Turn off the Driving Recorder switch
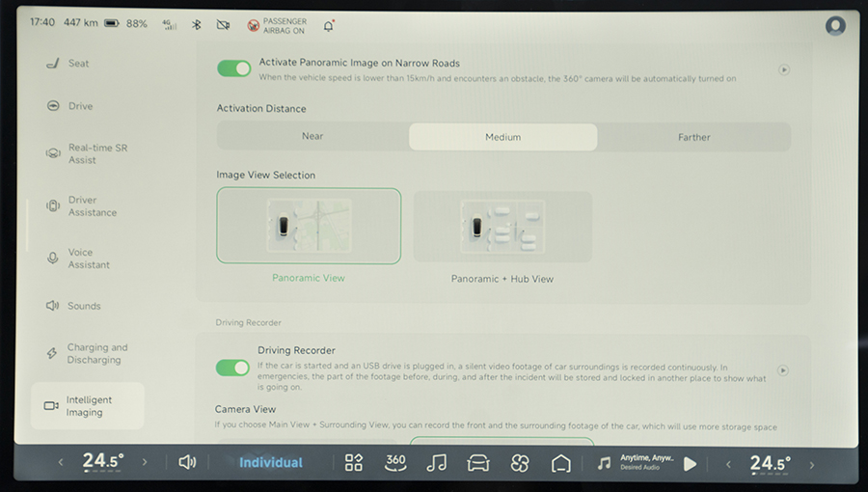Image resolution: width=868 pixels, height=492 pixels. tap(233, 368)
